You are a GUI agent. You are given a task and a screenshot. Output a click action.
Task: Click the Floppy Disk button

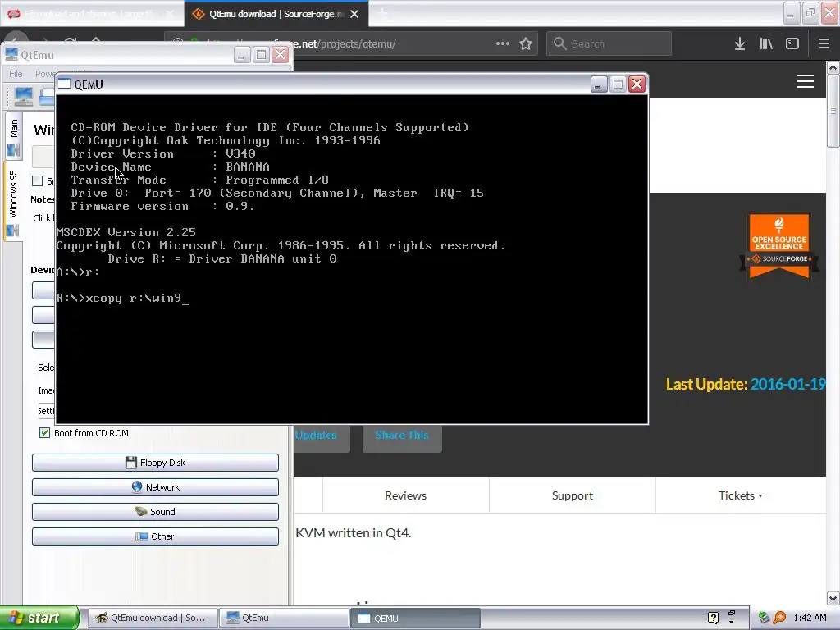coord(155,463)
